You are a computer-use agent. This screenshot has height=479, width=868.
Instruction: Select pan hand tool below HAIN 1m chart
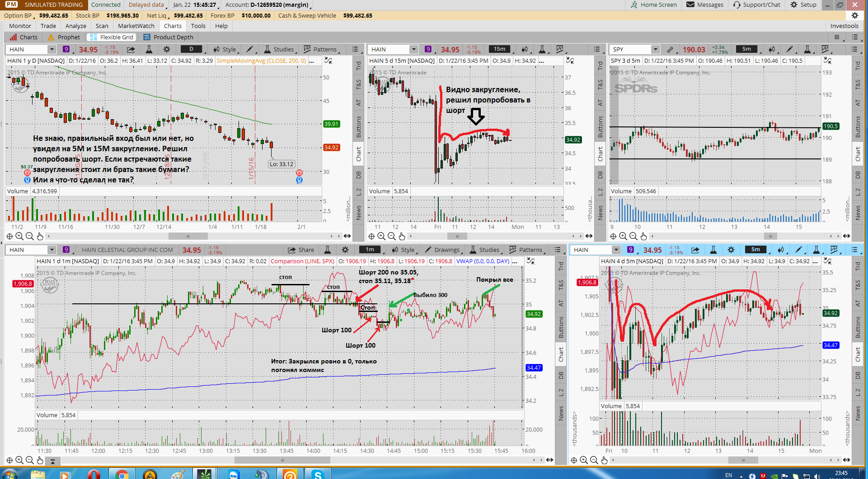coord(40,460)
